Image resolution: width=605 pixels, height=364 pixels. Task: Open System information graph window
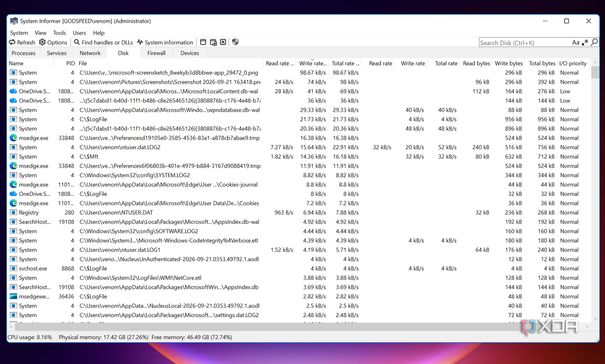pyautogui.click(x=165, y=42)
